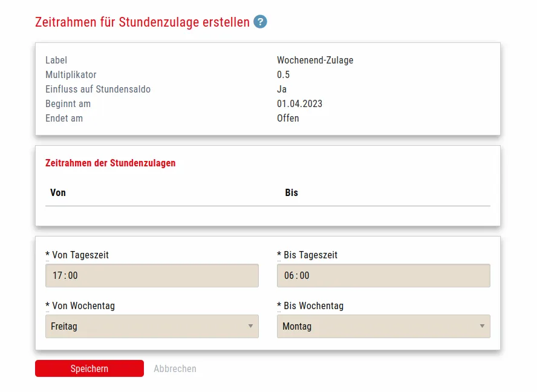Open the help icon next to the page title
This screenshot has width=537, height=392.
pyautogui.click(x=259, y=22)
